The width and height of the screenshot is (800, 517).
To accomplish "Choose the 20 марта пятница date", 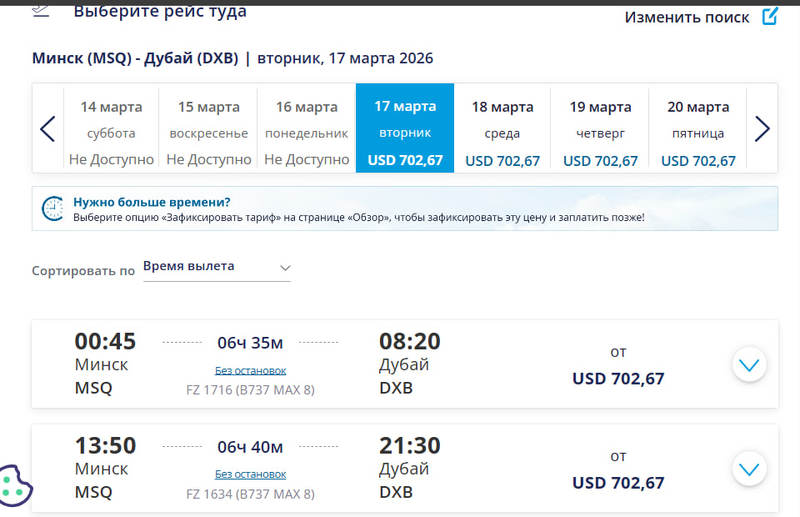I will pyautogui.click(x=698, y=129).
